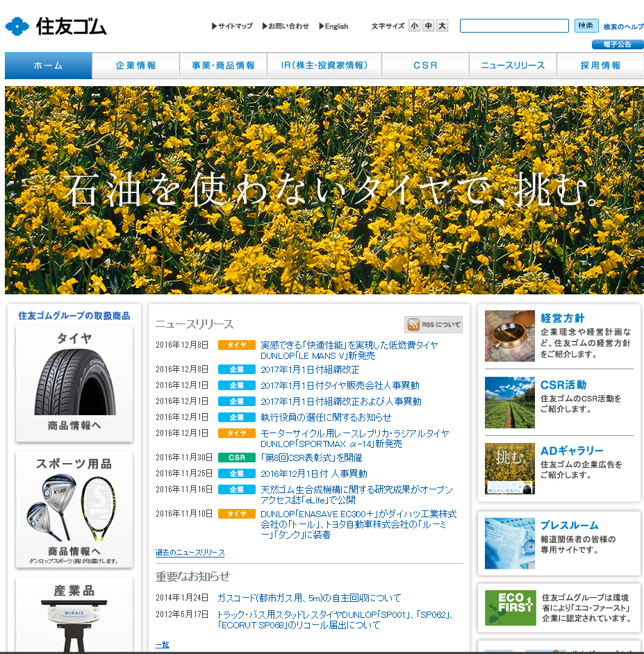Switch site language via English link

334,26
